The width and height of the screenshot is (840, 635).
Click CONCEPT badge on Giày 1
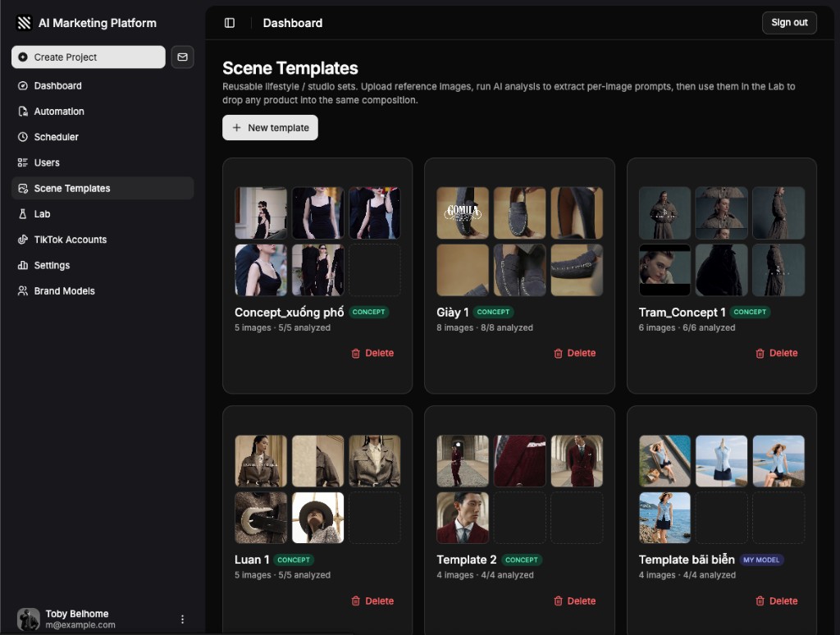493,312
